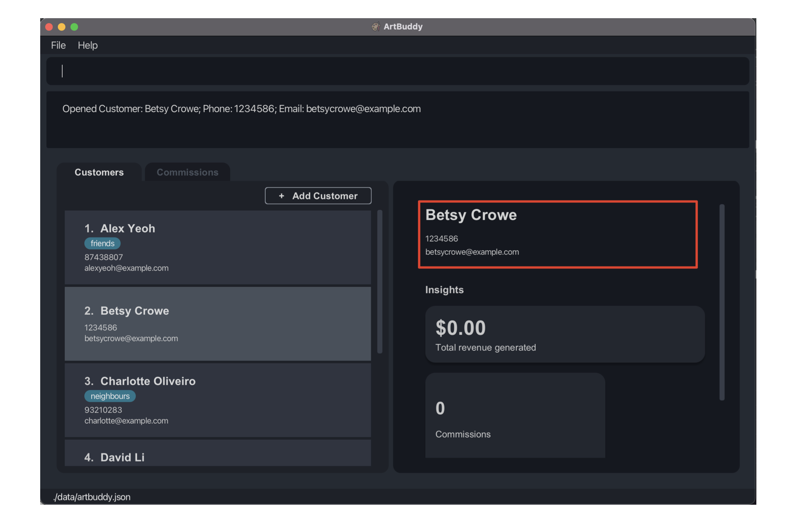Click the Total revenue generated card
This screenshot has height=532, width=787.
pyautogui.click(x=565, y=334)
